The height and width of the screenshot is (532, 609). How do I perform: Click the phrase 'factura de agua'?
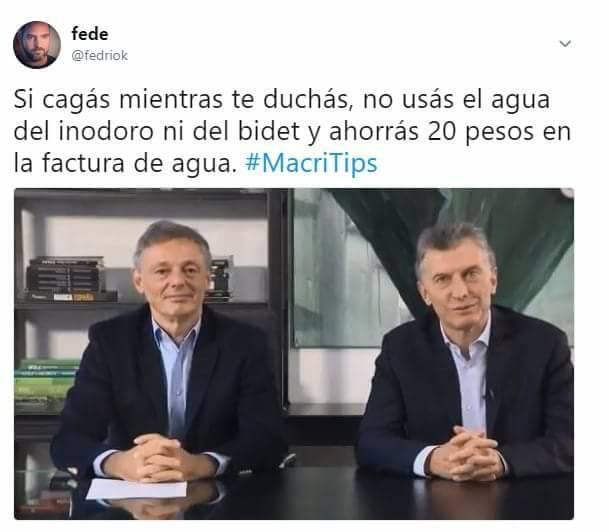coord(137,163)
